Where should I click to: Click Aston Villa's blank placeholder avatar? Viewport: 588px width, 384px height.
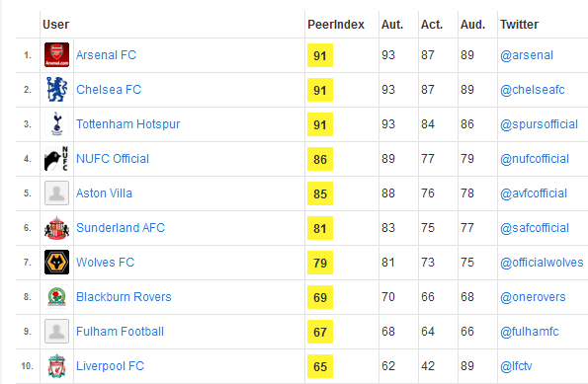[x=56, y=192]
